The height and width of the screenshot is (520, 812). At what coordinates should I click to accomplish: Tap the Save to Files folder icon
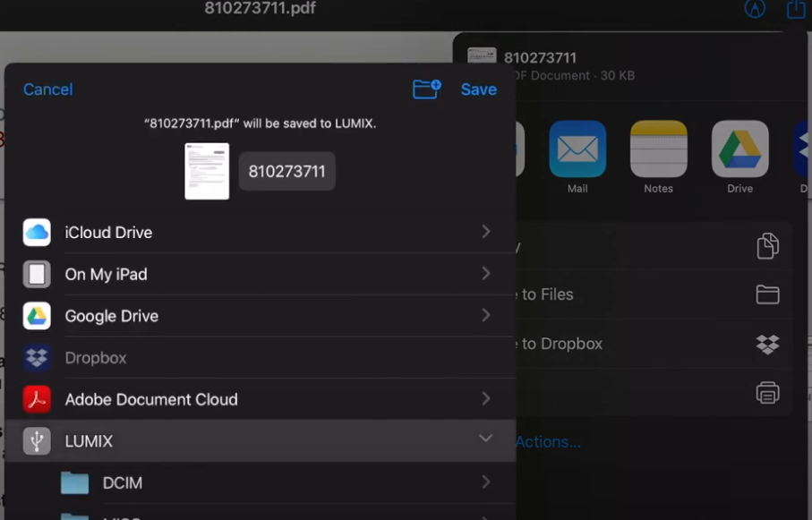click(767, 294)
